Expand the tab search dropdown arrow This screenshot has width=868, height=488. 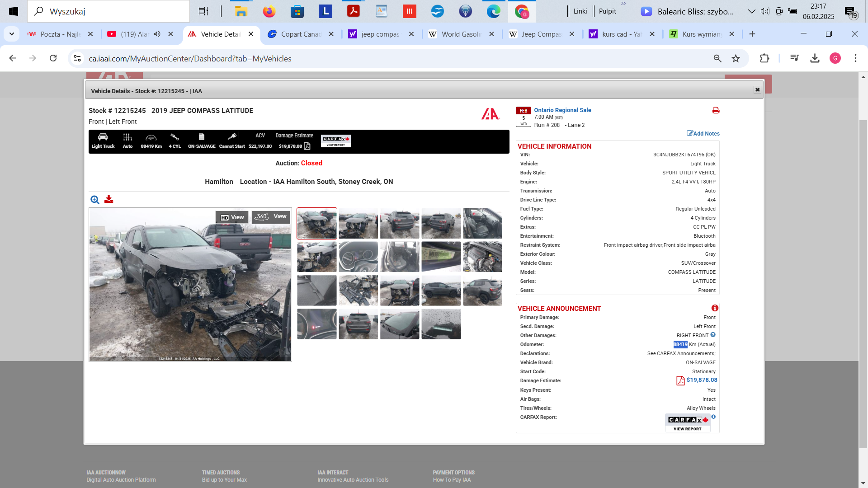pyautogui.click(x=12, y=34)
